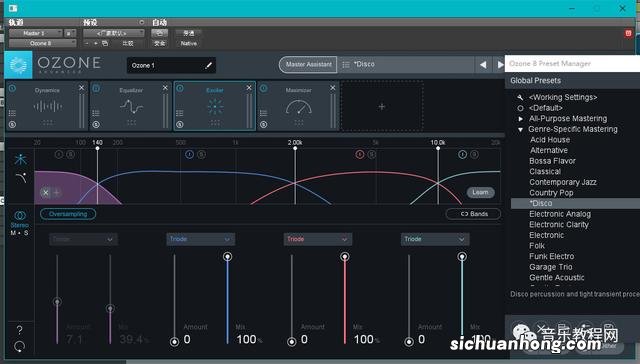Solo the red high-mid band
The width and height of the screenshot is (640, 364).
tap(371, 154)
